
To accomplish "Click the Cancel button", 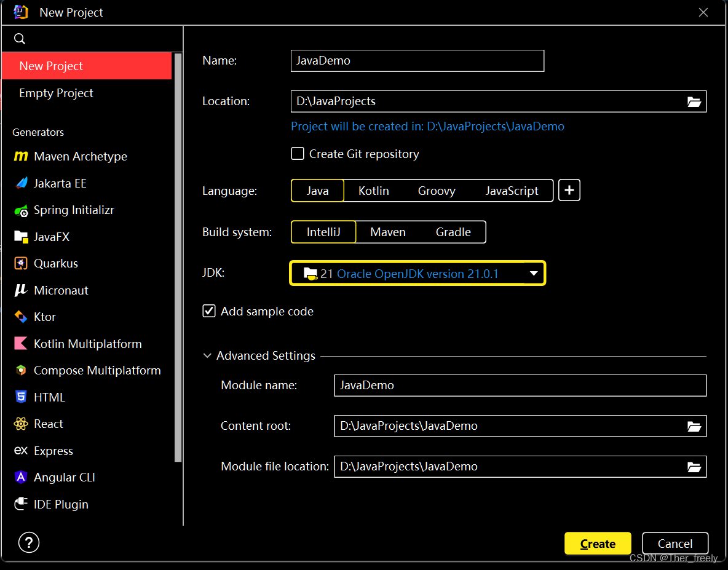I will (x=675, y=544).
